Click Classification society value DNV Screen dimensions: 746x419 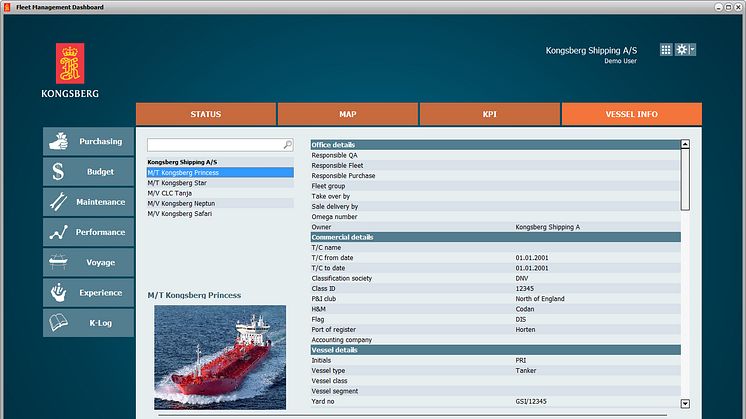[x=522, y=278]
